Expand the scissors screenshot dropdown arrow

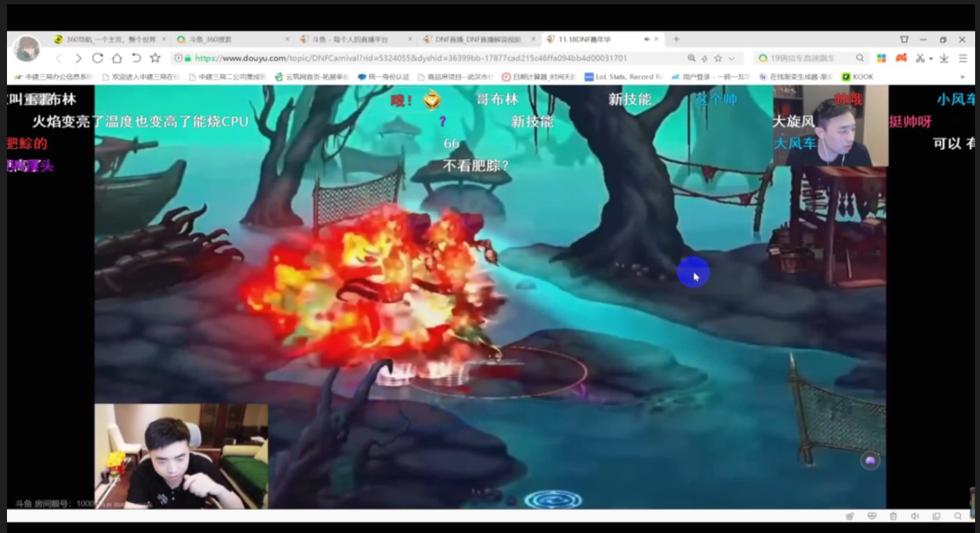pos(930,59)
